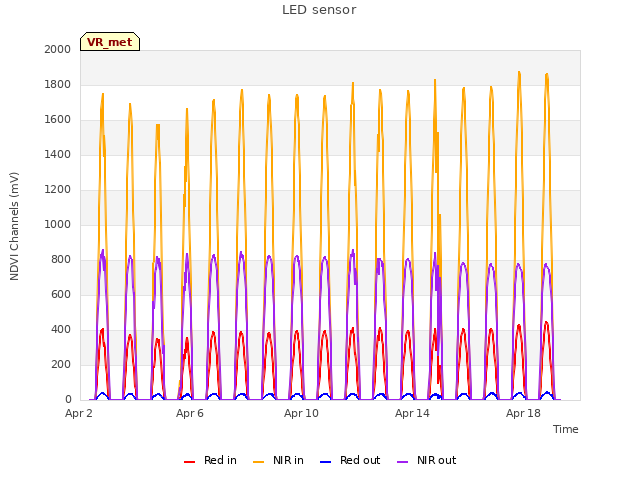640x480 pixels.
Task: Click the Apr 10 x-axis tick label
Action: (x=301, y=413)
